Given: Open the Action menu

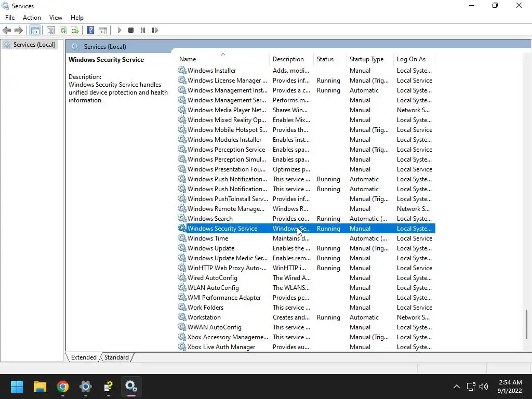Looking at the screenshot, I should point(32,18).
